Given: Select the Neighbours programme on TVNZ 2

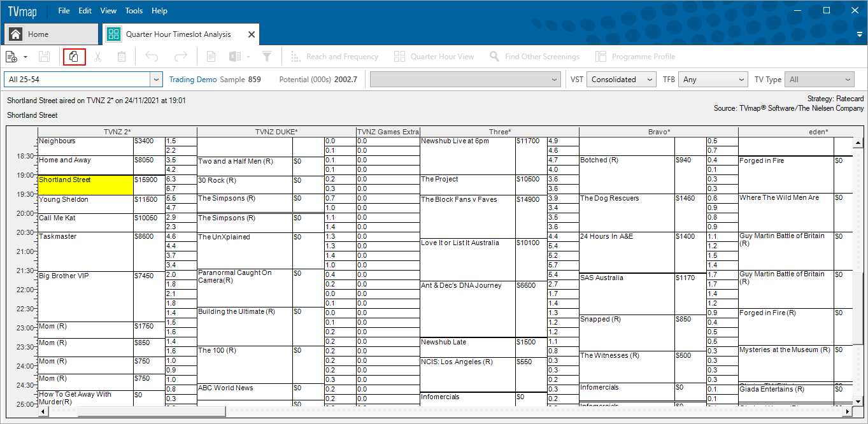Looking at the screenshot, I should coord(85,146).
